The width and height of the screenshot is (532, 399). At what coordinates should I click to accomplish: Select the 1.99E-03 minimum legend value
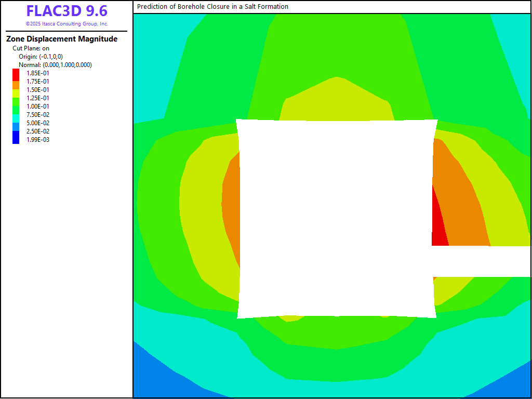tap(38, 140)
